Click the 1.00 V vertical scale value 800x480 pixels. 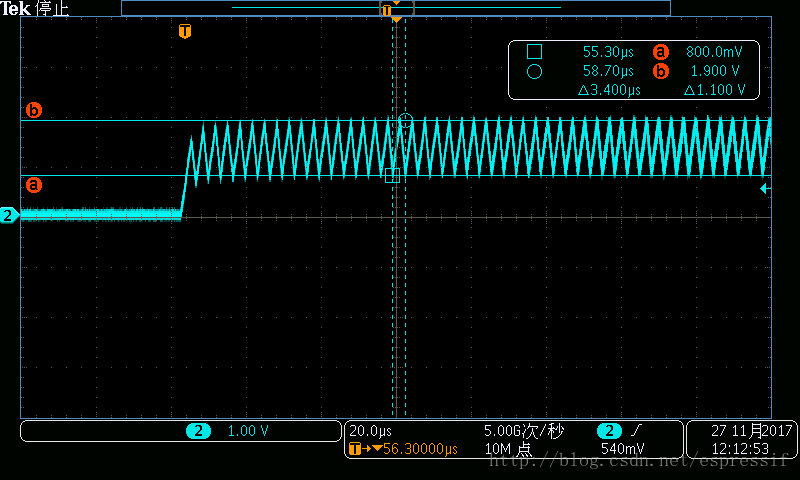(x=247, y=431)
